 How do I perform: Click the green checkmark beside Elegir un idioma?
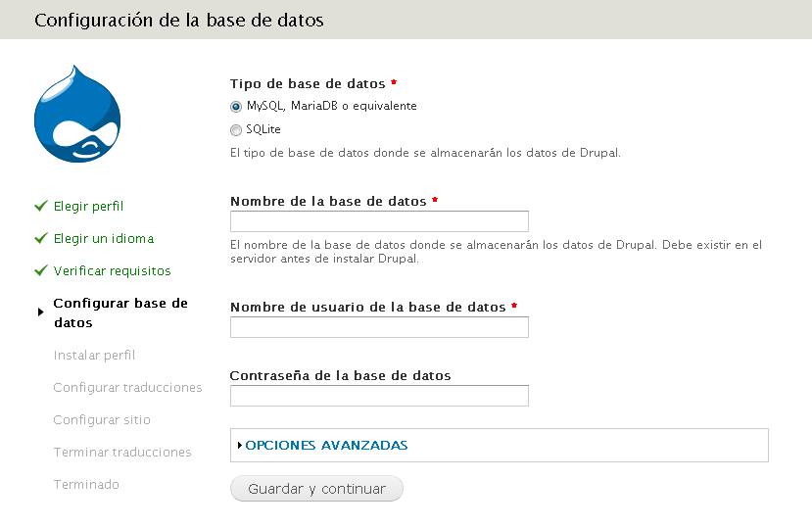pos(41,238)
